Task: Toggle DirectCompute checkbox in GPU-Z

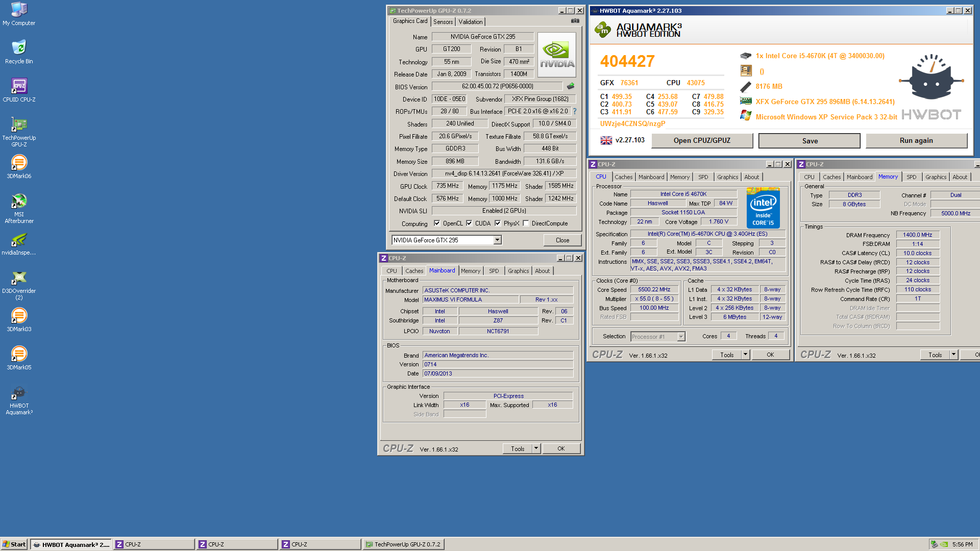Action: (x=526, y=223)
